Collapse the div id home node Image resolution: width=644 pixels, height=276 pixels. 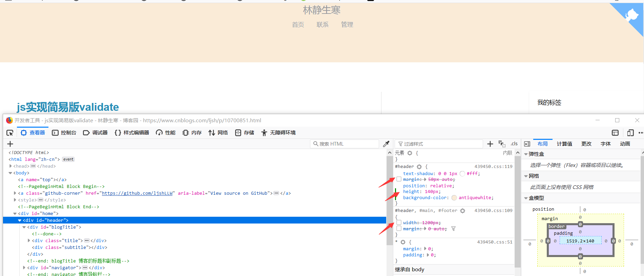(15, 214)
